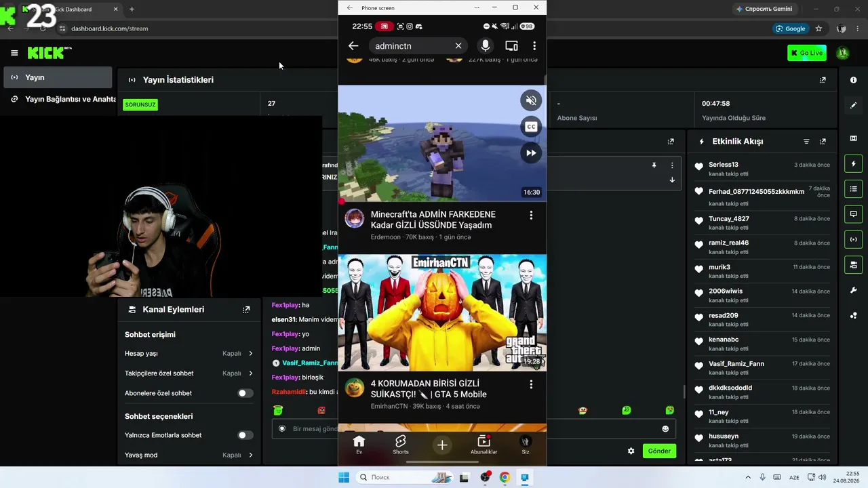Open the Kick hamburger menu
The height and width of the screenshot is (488, 868).
(14, 53)
